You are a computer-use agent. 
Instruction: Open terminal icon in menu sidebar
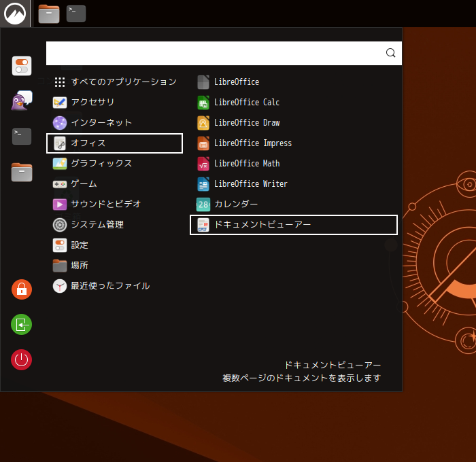[x=22, y=137]
